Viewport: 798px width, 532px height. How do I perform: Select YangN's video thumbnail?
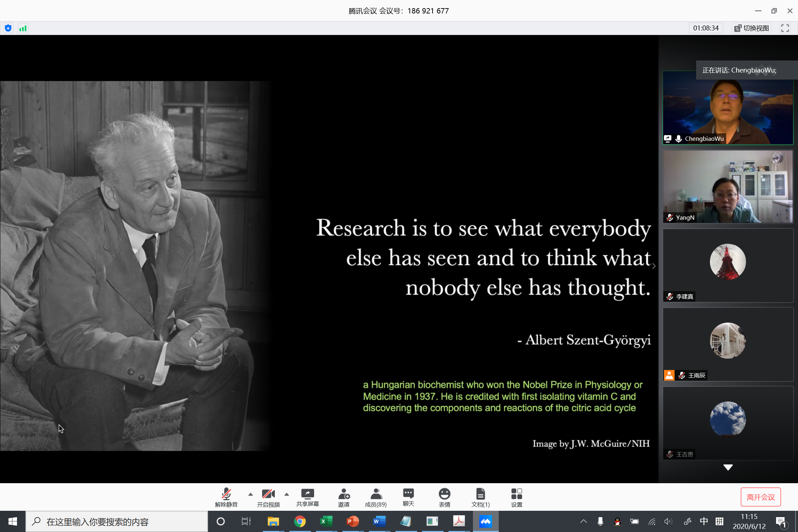(728, 186)
